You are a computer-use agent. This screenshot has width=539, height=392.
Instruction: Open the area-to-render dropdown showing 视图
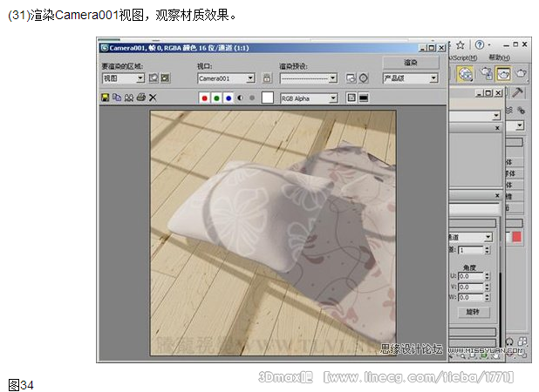[x=123, y=78]
